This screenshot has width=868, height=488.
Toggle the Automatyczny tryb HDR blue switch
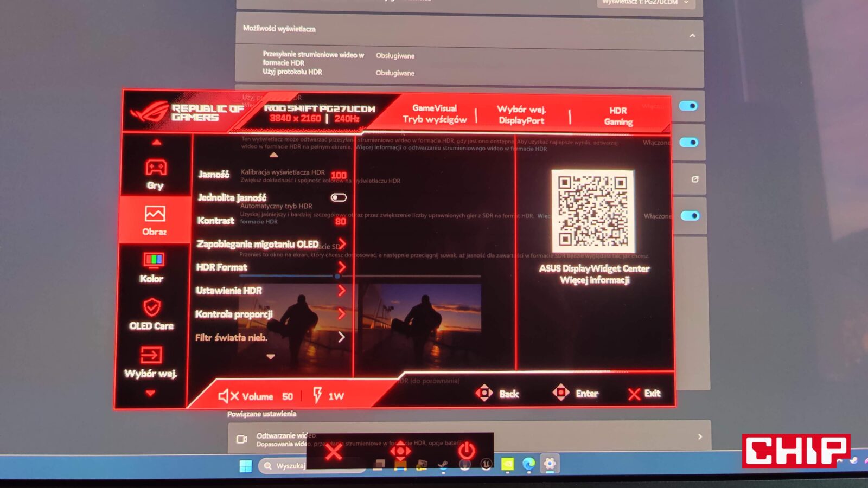(690, 216)
